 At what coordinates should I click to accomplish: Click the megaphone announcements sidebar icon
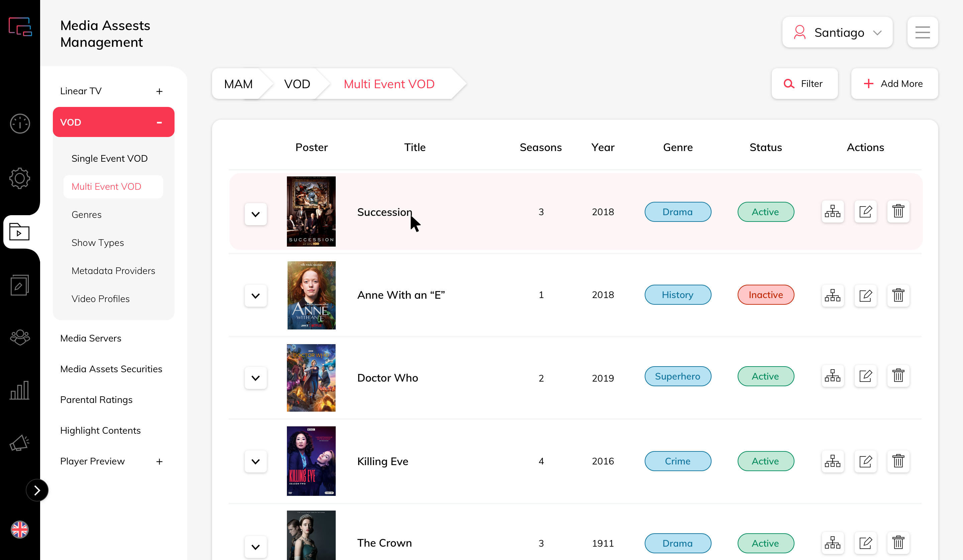click(x=20, y=443)
